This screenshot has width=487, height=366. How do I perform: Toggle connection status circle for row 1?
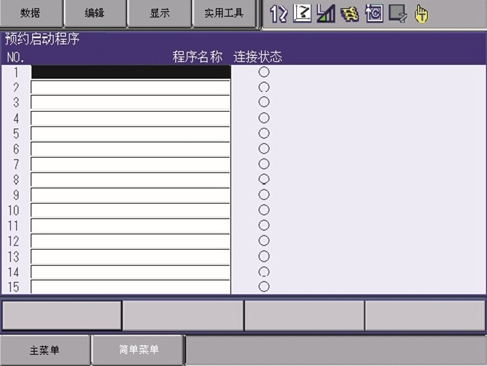click(264, 72)
